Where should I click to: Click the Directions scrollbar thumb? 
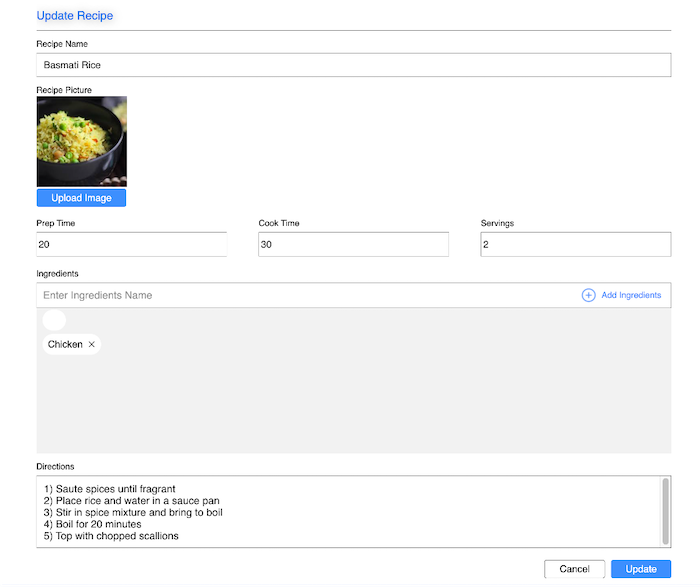665,512
